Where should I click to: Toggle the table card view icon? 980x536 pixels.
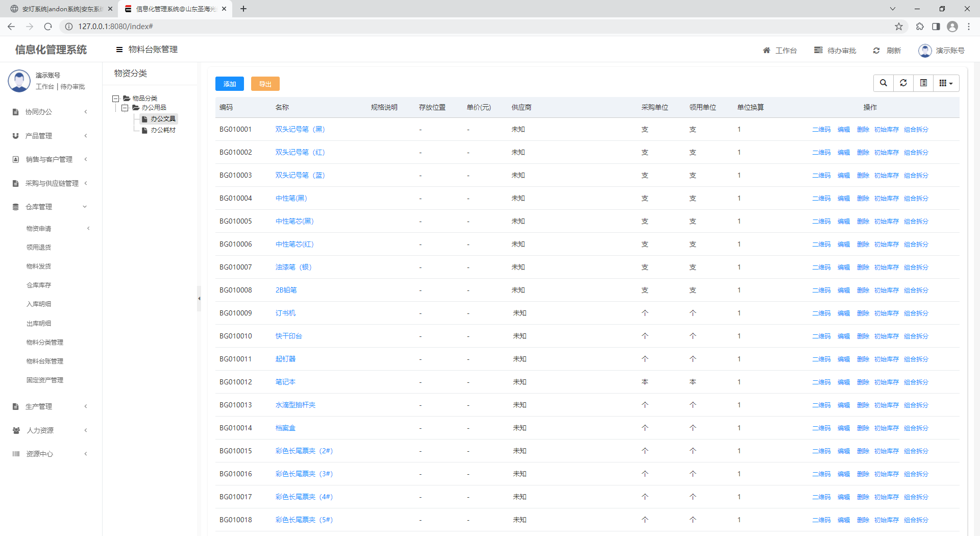[923, 83]
